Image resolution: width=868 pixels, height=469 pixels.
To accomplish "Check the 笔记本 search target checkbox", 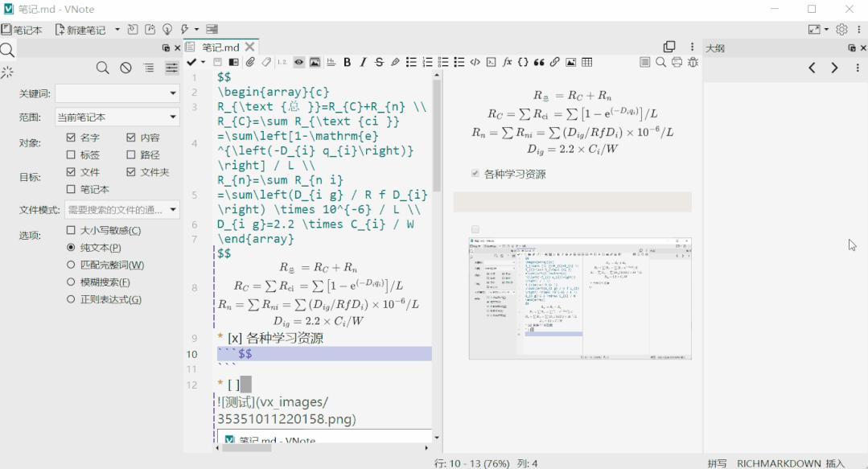I will [x=72, y=189].
